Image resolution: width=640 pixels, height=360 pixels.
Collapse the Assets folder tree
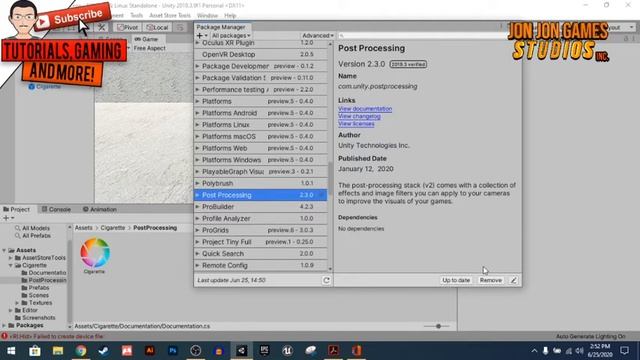pyautogui.click(x=4, y=250)
